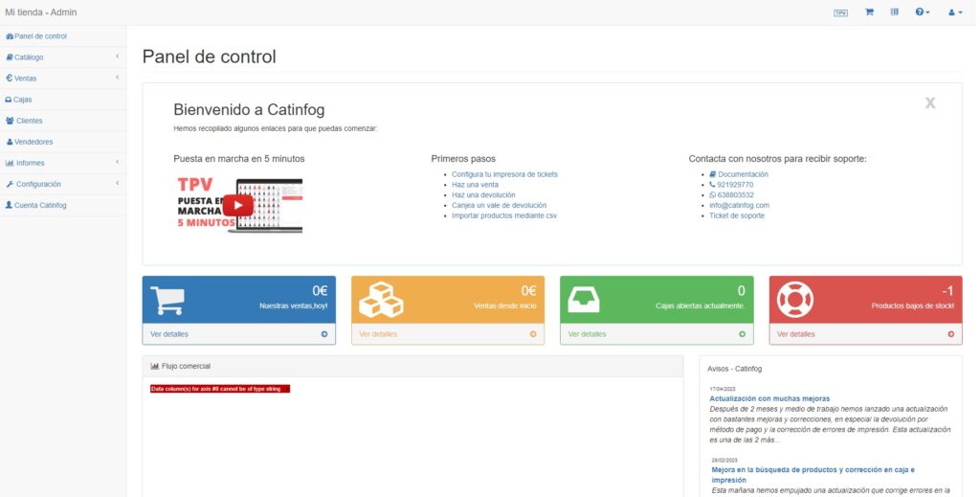Click the arrow icon on green card footer
Viewport: 980px width, 497px height.
point(742,334)
